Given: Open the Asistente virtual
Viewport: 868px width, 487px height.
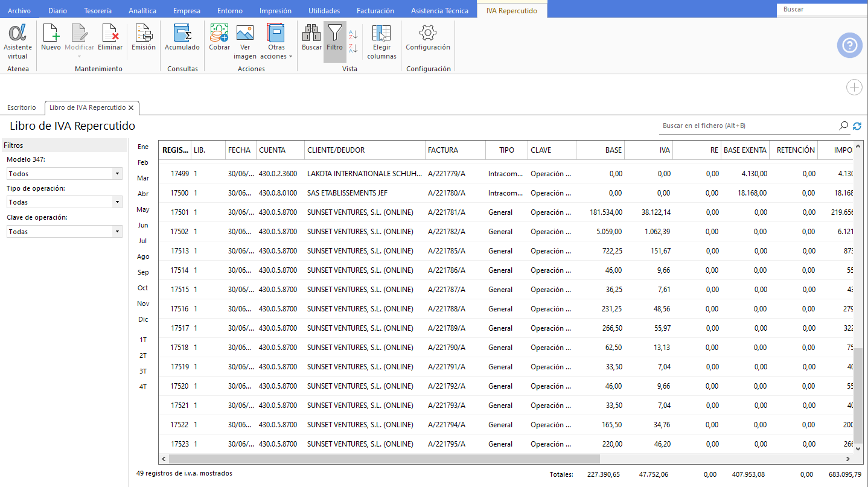Looking at the screenshot, I should (18, 41).
